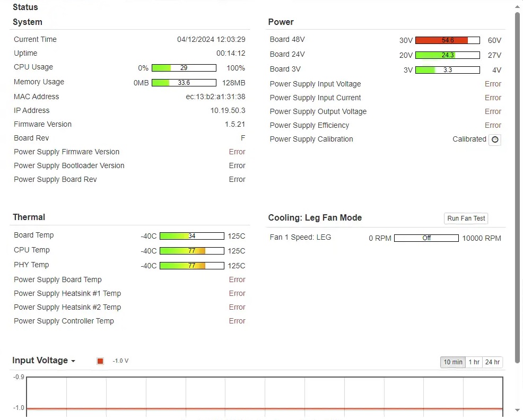This screenshot has width=523, height=420.
Task: Open the Input Voltage graph dropdown
Action: [44, 361]
